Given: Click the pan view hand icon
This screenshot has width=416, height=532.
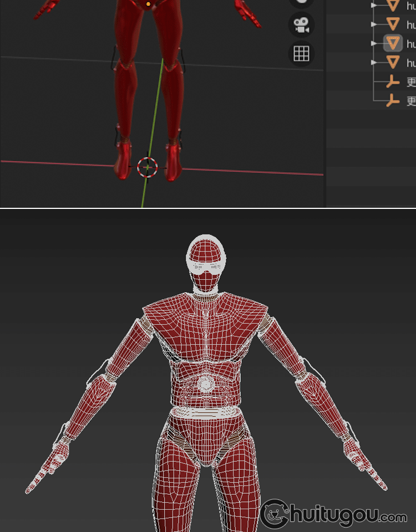Looking at the screenshot, I should pos(301,3).
